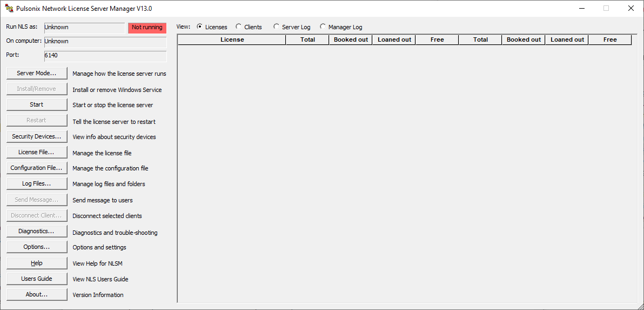Launch Diagnostics and trouble-shooting
The width and height of the screenshot is (644, 310).
37,231
